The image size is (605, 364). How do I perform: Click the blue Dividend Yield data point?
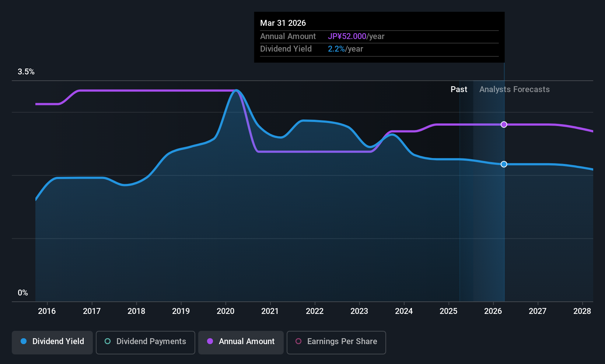pos(504,164)
